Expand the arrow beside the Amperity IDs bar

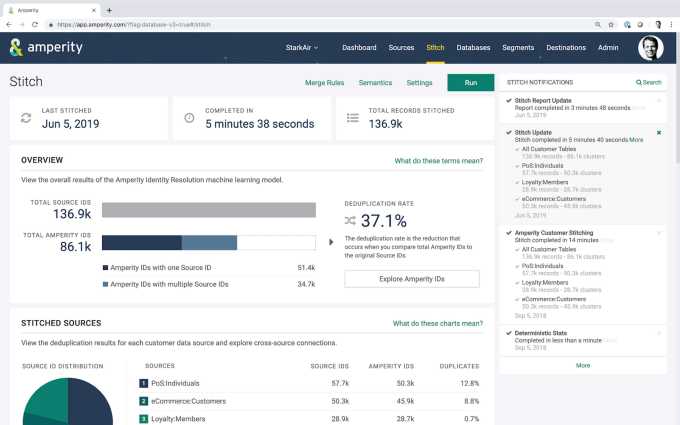click(331, 242)
